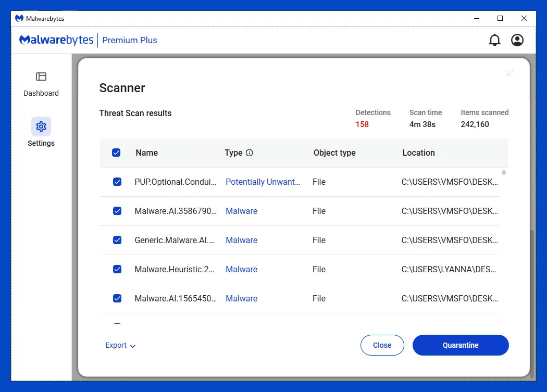Uncheck the PUP.Optional.Conduit detection
547x392 pixels.
click(117, 182)
